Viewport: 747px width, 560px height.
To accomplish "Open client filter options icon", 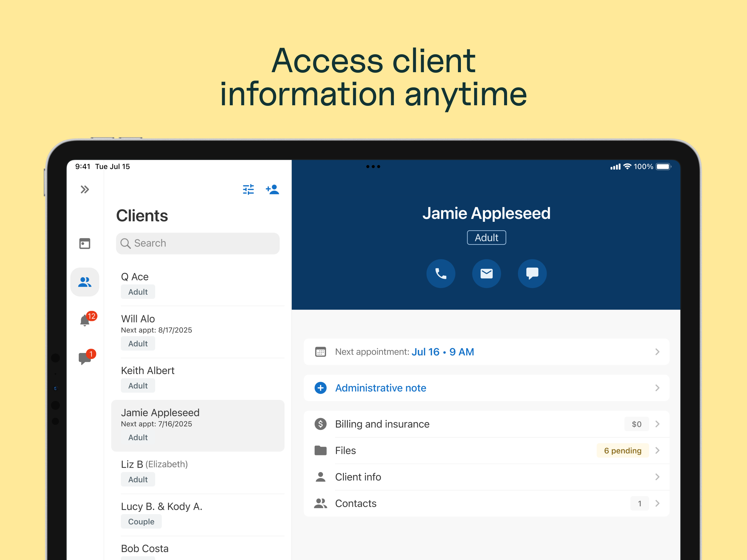I will tap(248, 189).
